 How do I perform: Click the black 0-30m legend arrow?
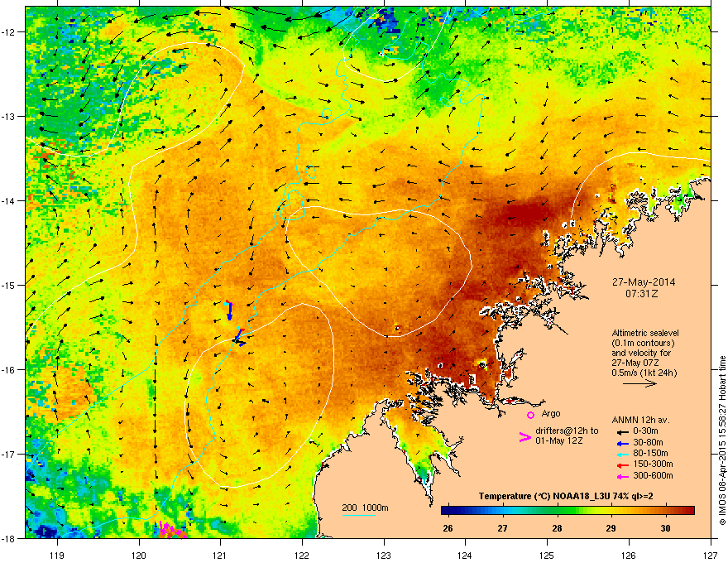click(x=623, y=431)
